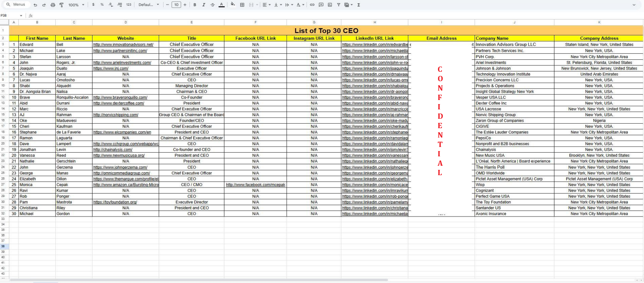Open the partnersinitinc.com website link
Viewport: 644px width, 283px height.
click(x=120, y=51)
